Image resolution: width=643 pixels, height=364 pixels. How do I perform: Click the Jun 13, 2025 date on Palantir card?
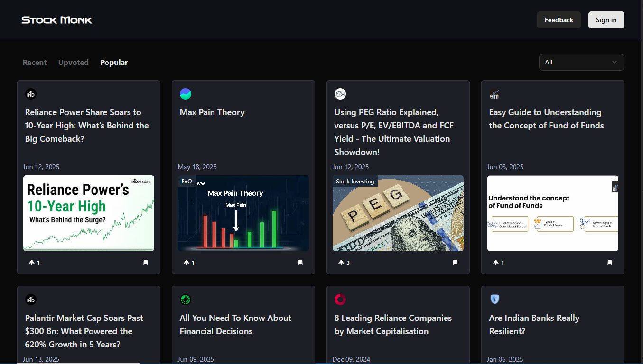point(41,360)
